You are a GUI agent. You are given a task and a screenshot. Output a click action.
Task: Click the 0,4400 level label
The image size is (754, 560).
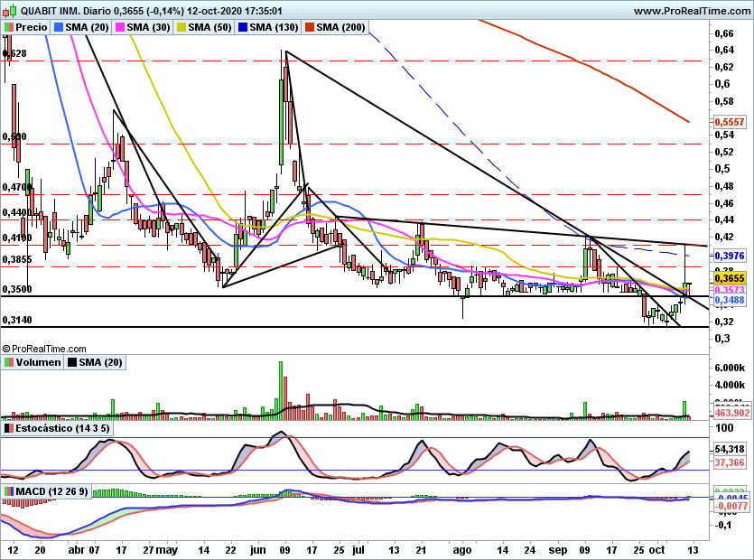coord(17,212)
